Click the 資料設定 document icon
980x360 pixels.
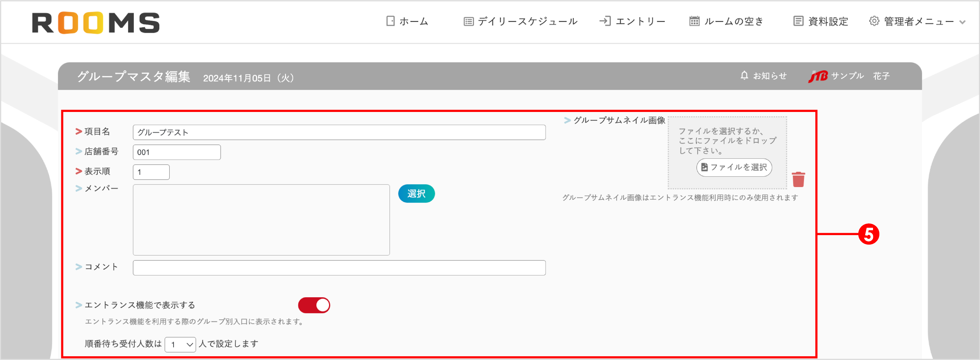coord(798,21)
